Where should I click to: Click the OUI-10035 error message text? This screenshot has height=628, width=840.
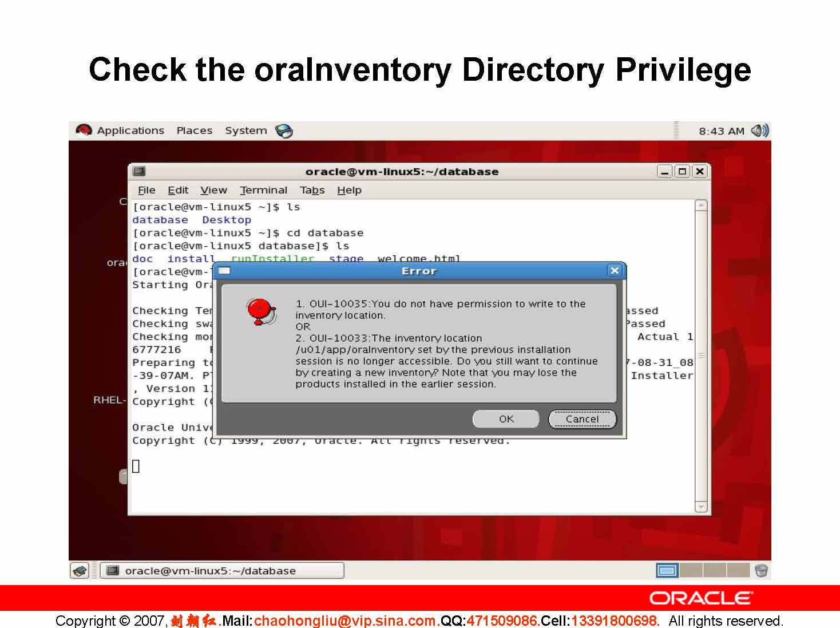440,310
